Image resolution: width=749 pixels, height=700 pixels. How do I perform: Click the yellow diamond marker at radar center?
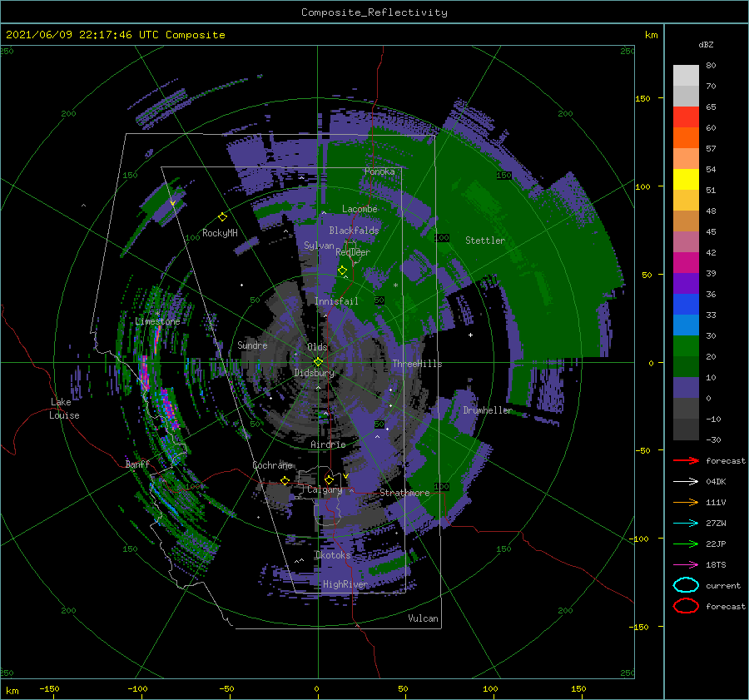click(318, 362)
